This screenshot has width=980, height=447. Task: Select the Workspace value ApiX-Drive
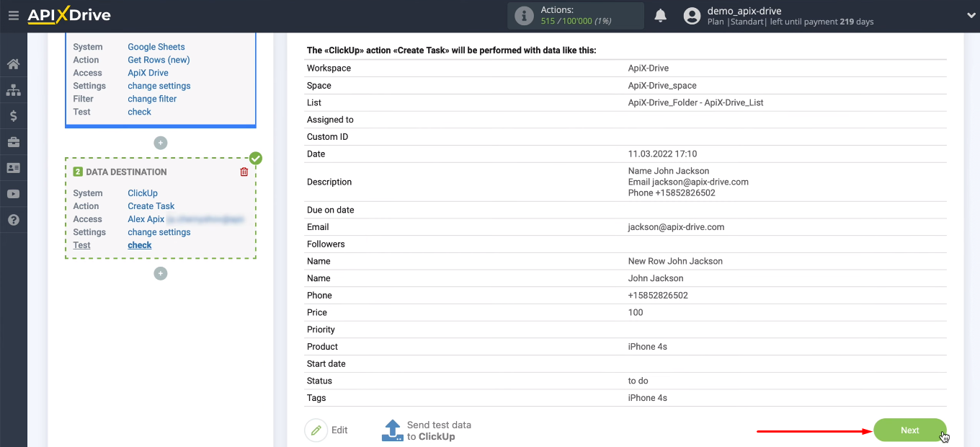[649, 68]
